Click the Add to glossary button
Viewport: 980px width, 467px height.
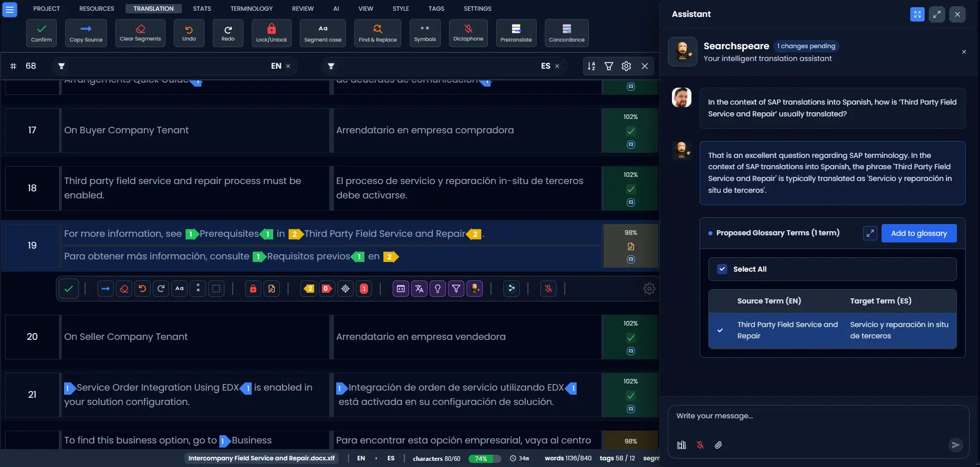click(919, 233)
